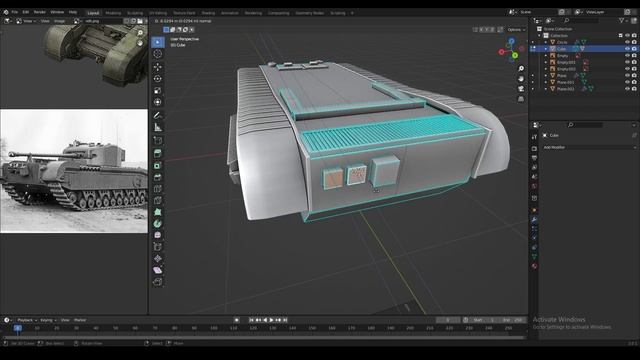Screen dimensions: 640x360
Task: Select the Smooth tool
Action: pos(158,235)
